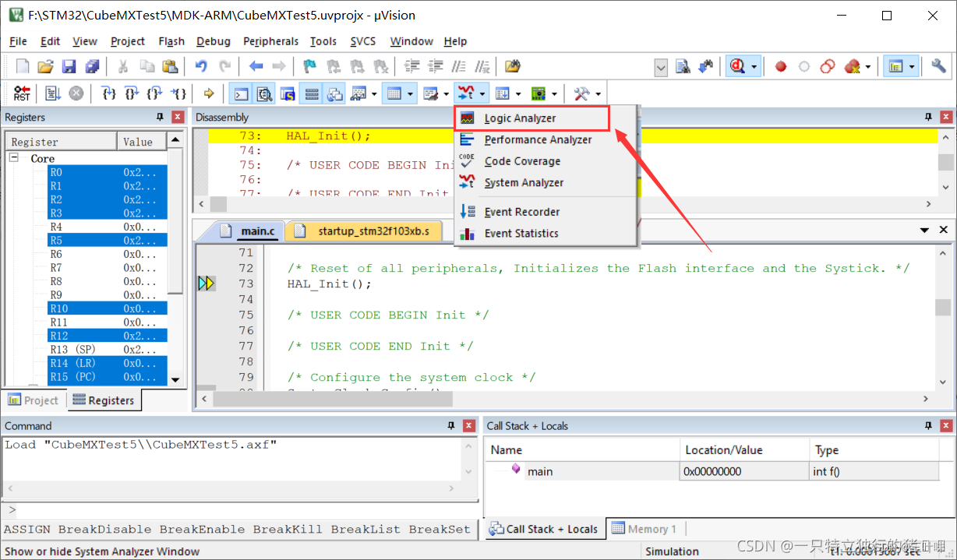
Task: Close the Command panel
Action: (469, 426)
